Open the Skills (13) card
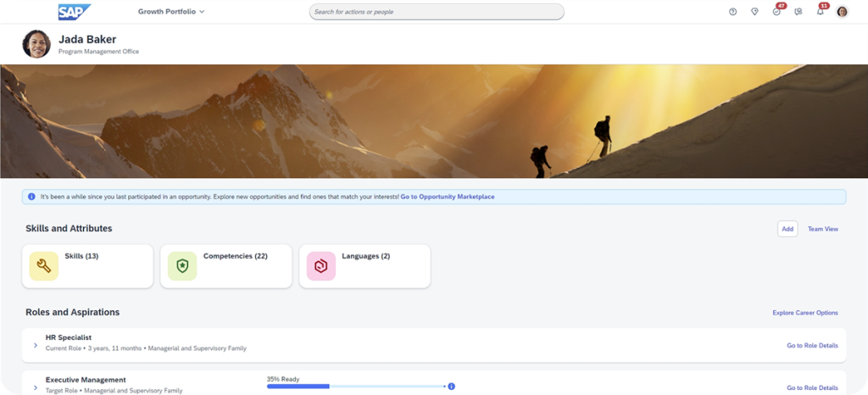Viewport: 868px width, 395px height. click(87, 266)
